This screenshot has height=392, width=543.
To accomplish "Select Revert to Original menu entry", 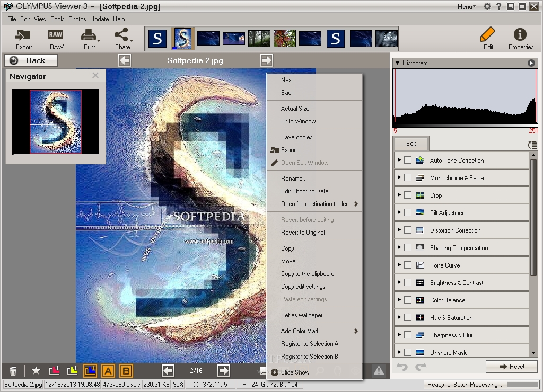I will click(315, 233).
